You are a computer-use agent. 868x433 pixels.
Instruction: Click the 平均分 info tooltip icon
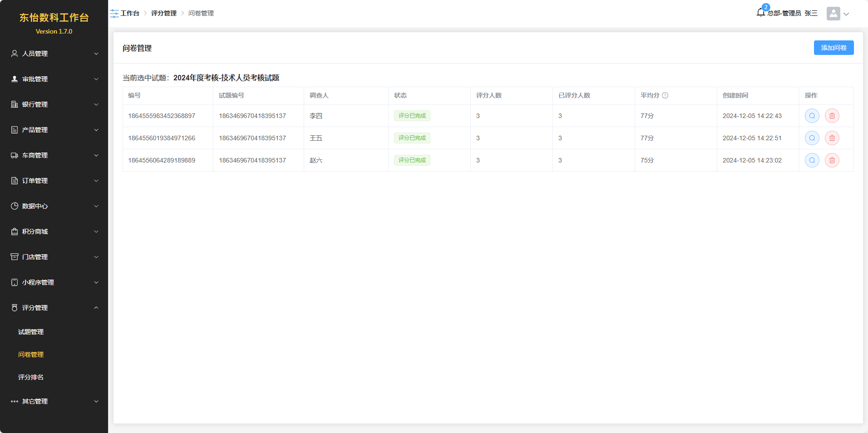point(665,95)
